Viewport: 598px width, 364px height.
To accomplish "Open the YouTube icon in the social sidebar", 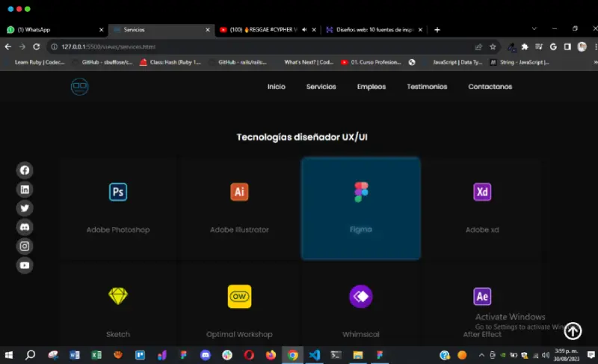I will point(25,265).
